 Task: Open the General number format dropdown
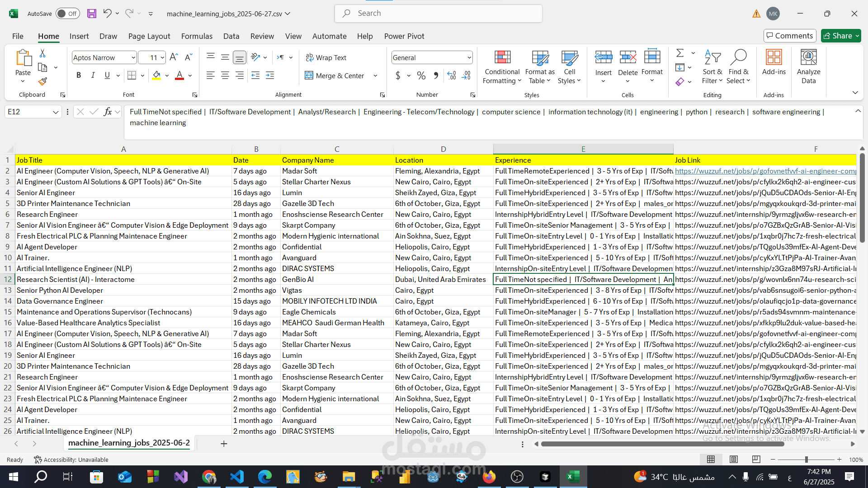(469, 57)
